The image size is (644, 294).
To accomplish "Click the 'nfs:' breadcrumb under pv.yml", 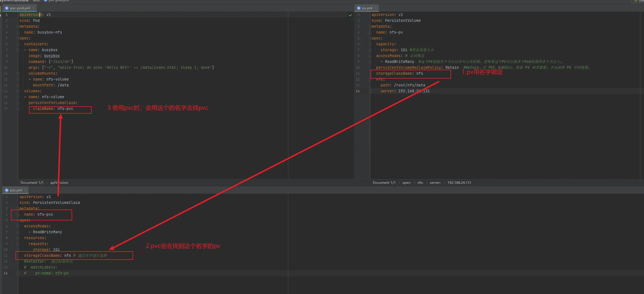I will (x=420, y=183).
